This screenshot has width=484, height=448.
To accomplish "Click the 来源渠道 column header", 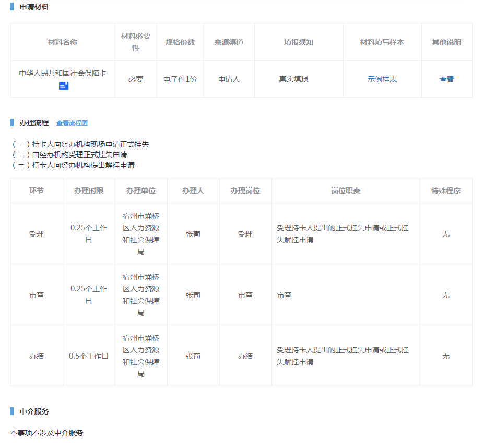I will [x=229, y=42].
